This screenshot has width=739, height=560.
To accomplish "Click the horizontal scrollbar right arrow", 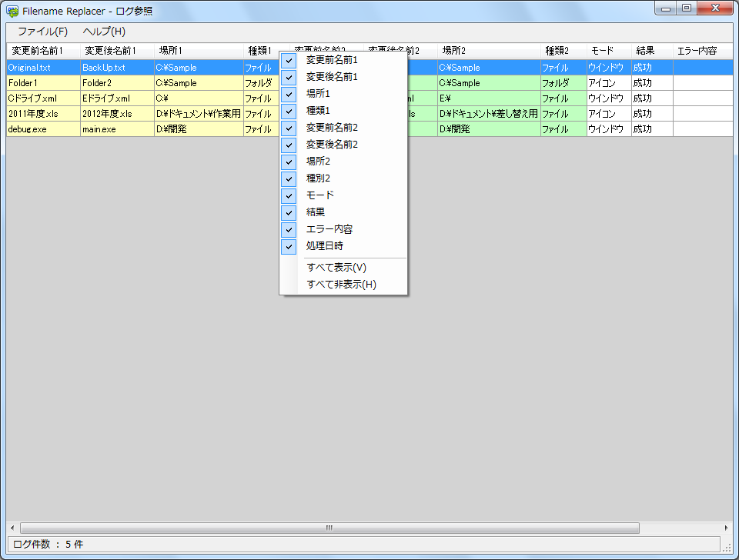I will coord(725,528).
